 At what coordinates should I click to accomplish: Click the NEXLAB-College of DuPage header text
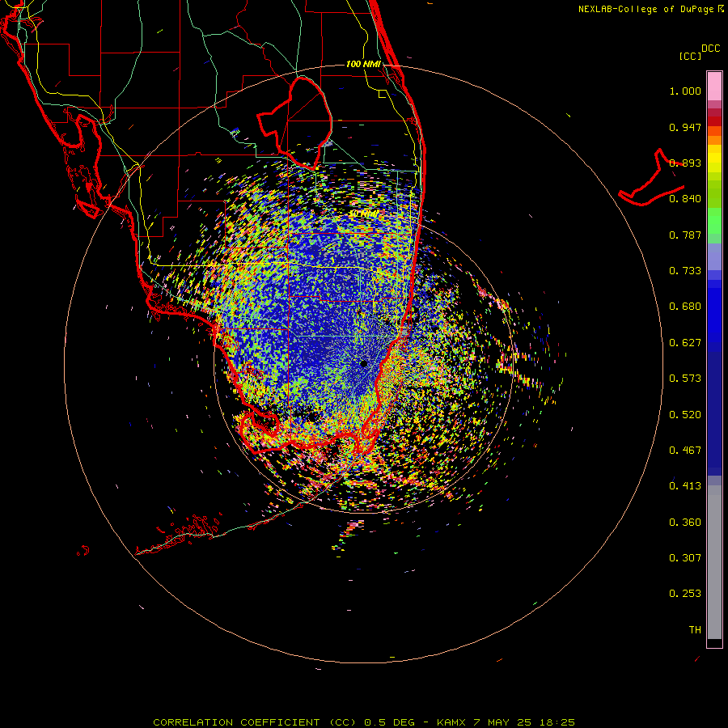(645, 9)
